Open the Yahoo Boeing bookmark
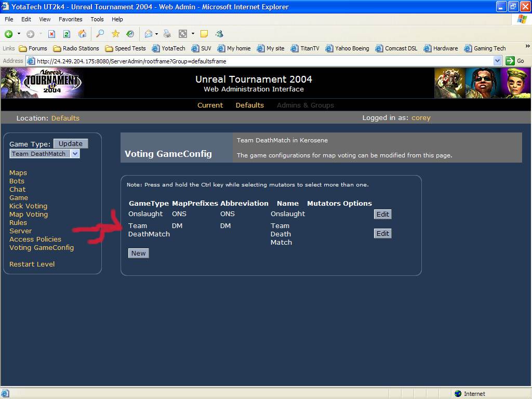The height and width of the screenshot is (399, 532). [x=347, y=48]
